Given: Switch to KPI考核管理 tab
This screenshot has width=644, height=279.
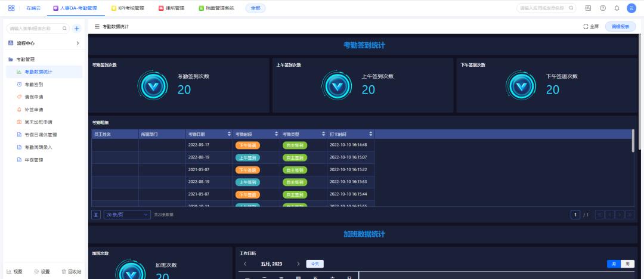Looking at the screenshot, I should click(x=128, y=8).
